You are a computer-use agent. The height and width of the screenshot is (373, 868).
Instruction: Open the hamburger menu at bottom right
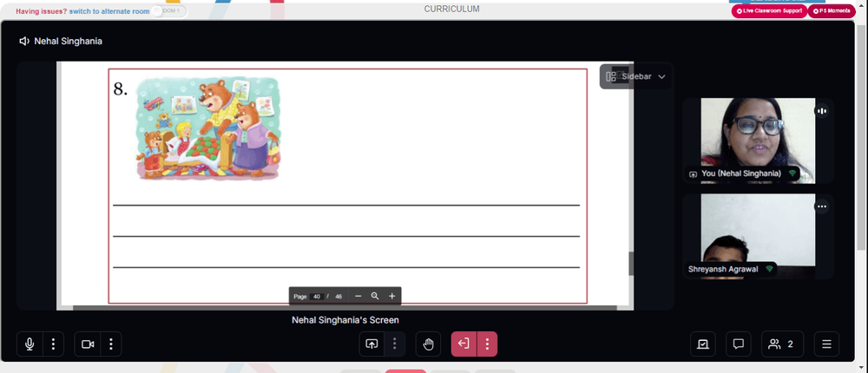tap(826, 344)
